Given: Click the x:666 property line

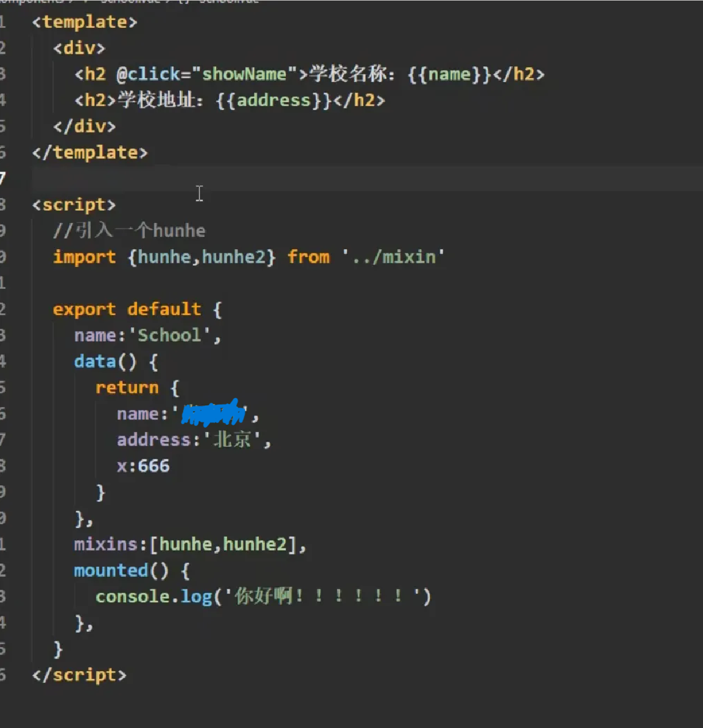Looking at the screenshot, I should (143, 466).
